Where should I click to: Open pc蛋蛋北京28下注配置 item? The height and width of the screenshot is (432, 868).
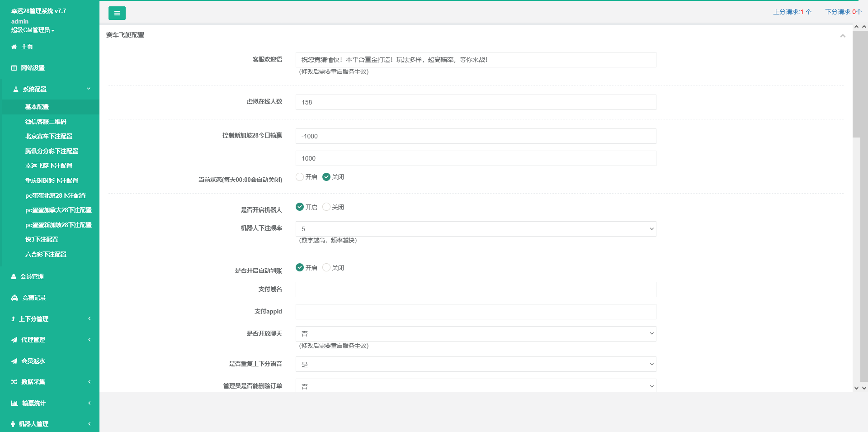pyautogui.click(x=51, y=195)
